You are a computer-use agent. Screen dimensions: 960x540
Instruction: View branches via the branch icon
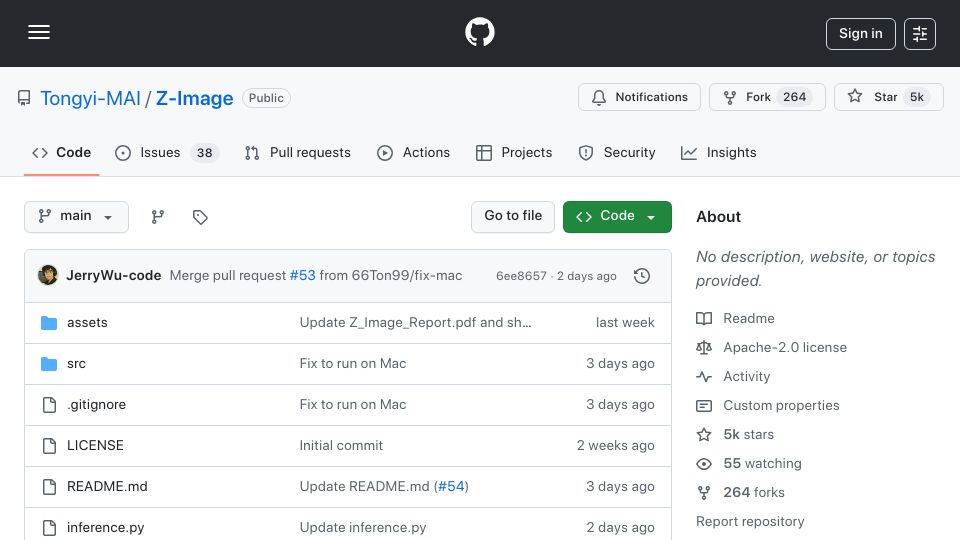158,217
